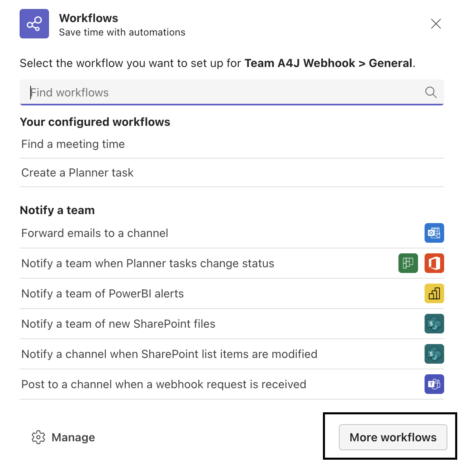Click the Planner icon on the tasks workflow
The height and width of the screenshot is (474, 476).
click(408, 263)
